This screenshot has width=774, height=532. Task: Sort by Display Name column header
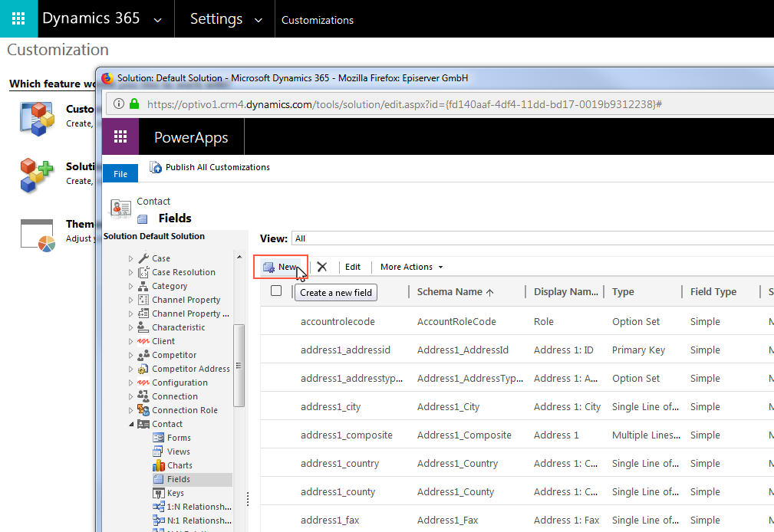565,291
